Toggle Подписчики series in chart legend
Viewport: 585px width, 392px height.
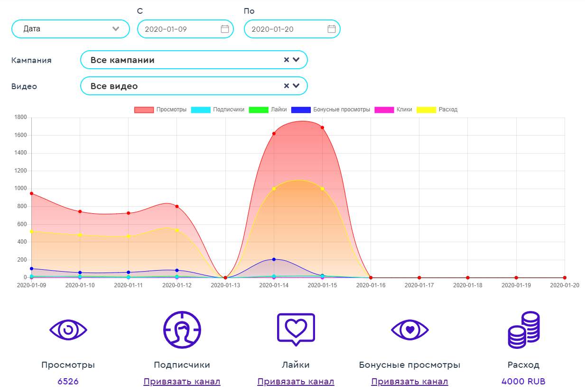pyautogui.click(x=218, y=109)
